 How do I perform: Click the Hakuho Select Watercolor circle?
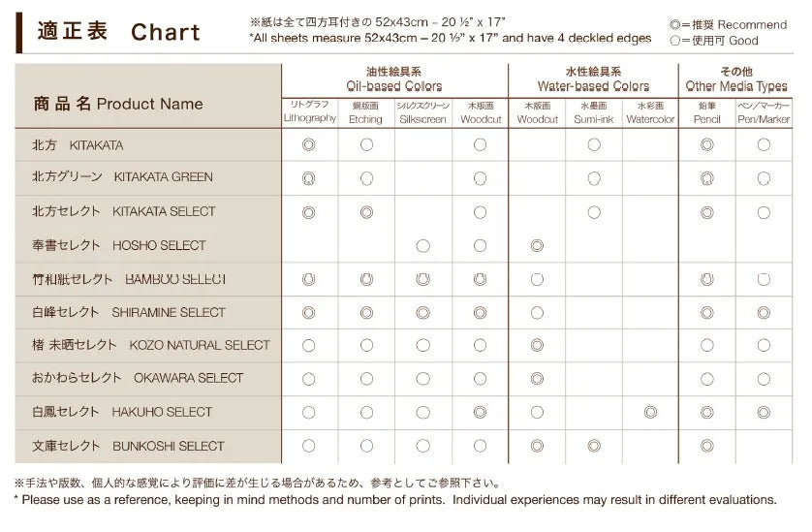click(x=650, y=412)
